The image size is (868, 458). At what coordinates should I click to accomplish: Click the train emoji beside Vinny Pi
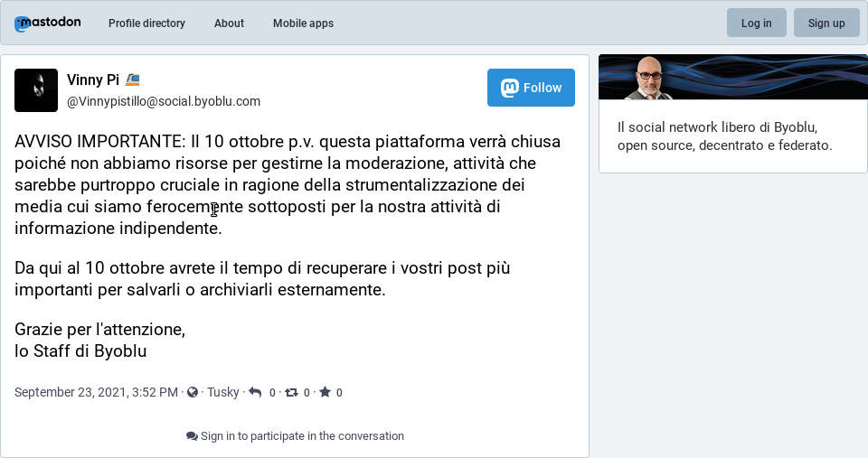point(132,79)
